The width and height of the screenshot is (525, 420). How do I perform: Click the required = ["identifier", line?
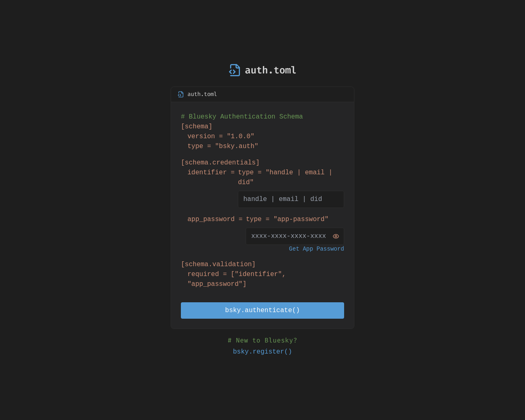point(237,274)
